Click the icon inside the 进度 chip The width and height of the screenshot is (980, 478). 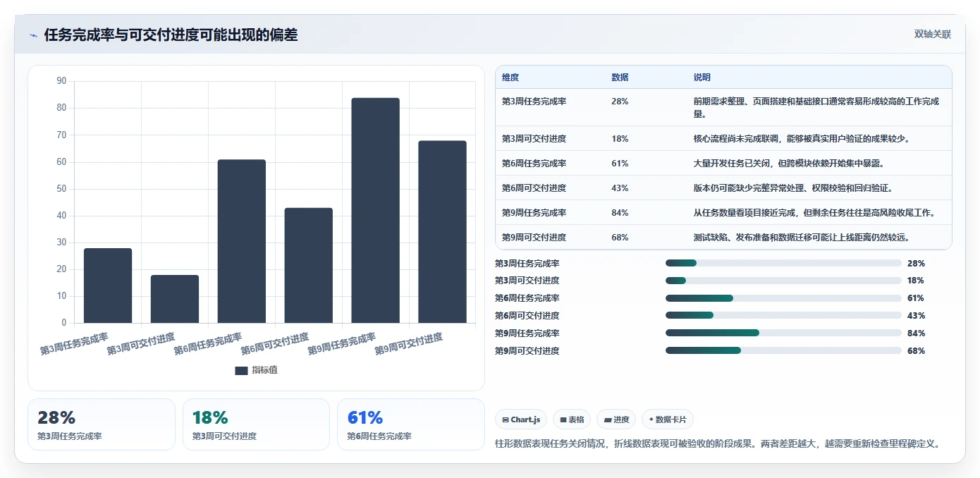click(608, 419)
